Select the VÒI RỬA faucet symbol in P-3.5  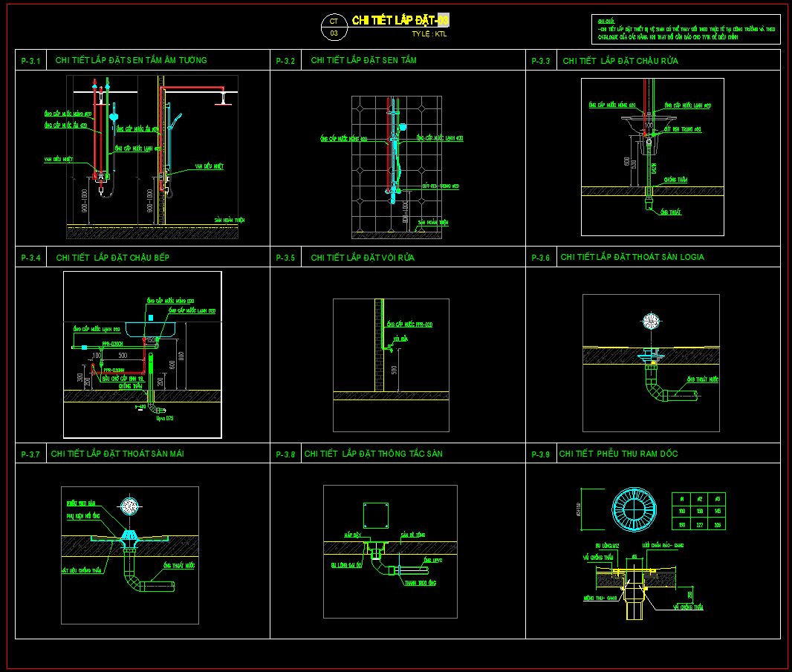pos(388,348)
